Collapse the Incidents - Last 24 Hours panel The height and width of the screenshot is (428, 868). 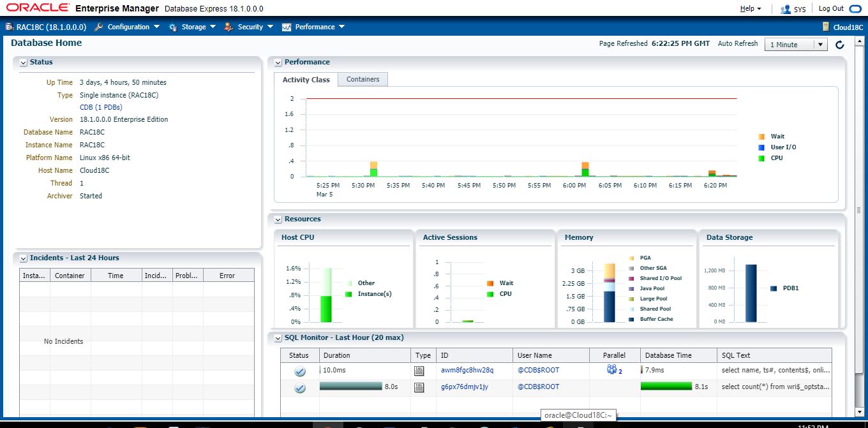pyautogui.click(x=23, y=258)
